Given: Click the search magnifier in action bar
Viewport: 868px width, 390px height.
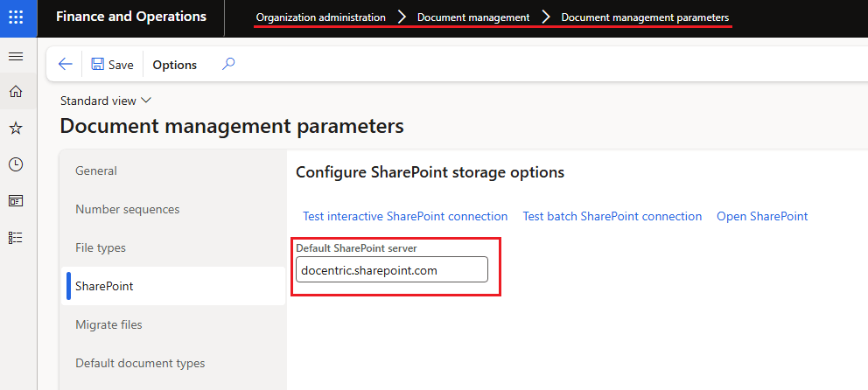Looking at the screenshot, I should point(228,64).
